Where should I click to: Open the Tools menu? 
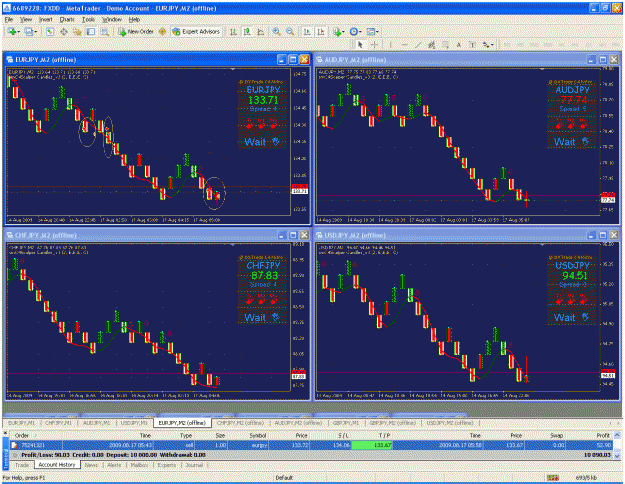pyautogui.click(x=88, y=20)
